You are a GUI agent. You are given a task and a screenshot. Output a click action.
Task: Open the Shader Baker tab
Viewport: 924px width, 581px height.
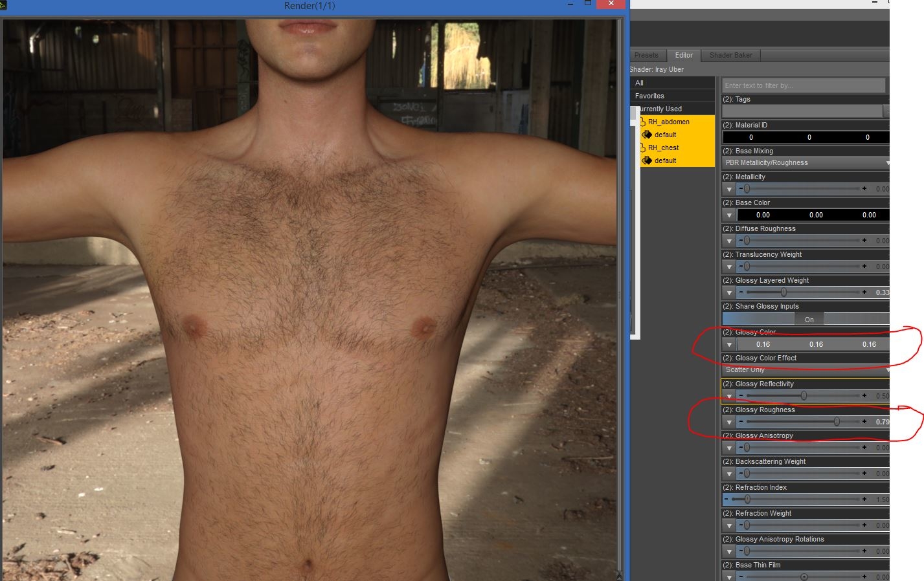tap(730, 55)
